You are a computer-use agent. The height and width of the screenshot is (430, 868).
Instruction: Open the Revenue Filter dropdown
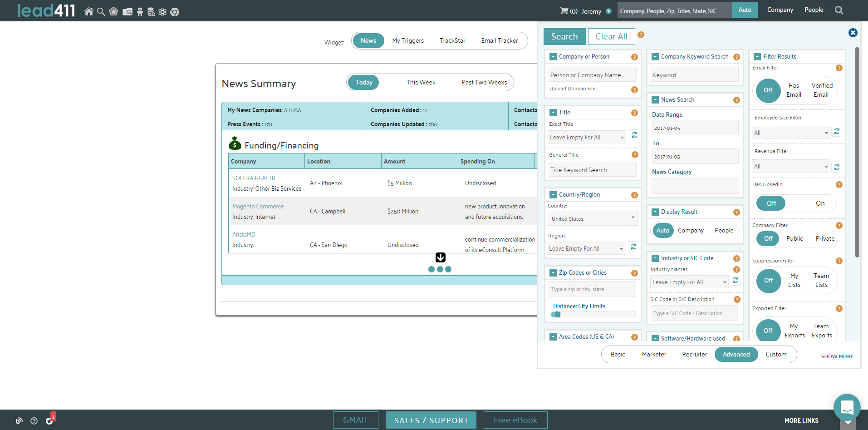point(791,166)
